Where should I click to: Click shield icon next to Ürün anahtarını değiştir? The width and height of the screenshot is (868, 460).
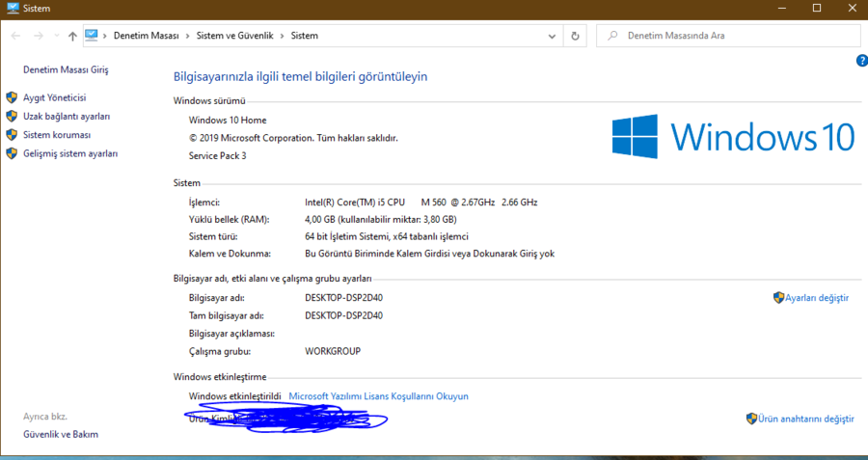pos(751,419)
